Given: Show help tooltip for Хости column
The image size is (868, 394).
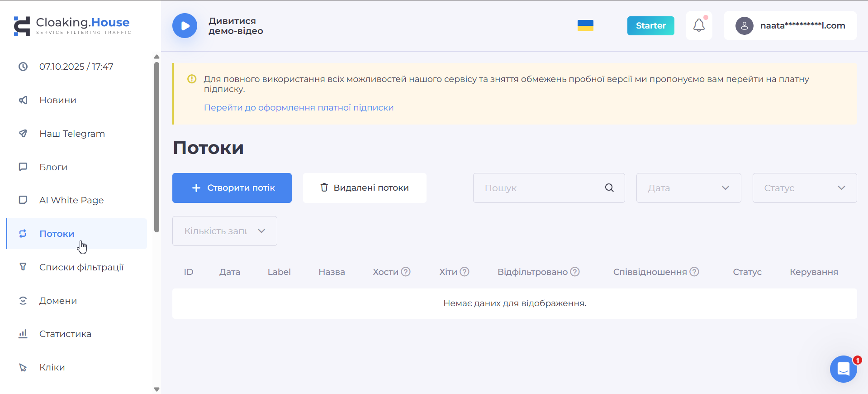Looking at the screenshot, I should (406, 272).
